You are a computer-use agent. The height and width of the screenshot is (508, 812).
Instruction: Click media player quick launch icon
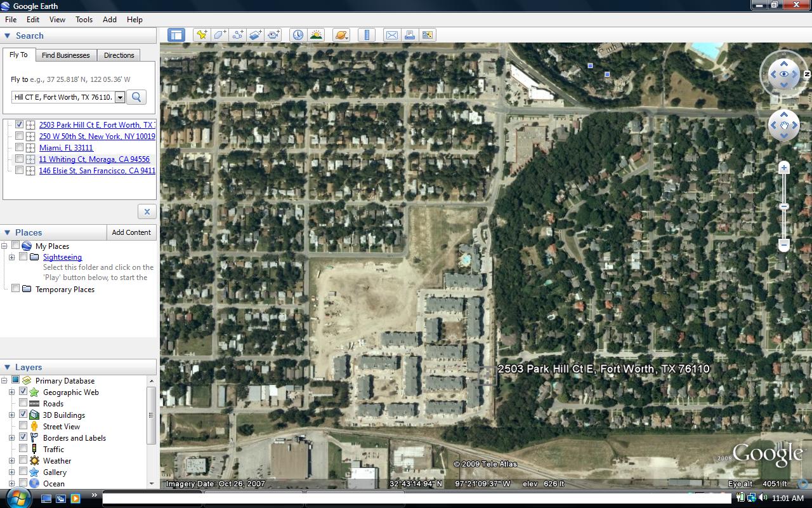tap(75, 499)
